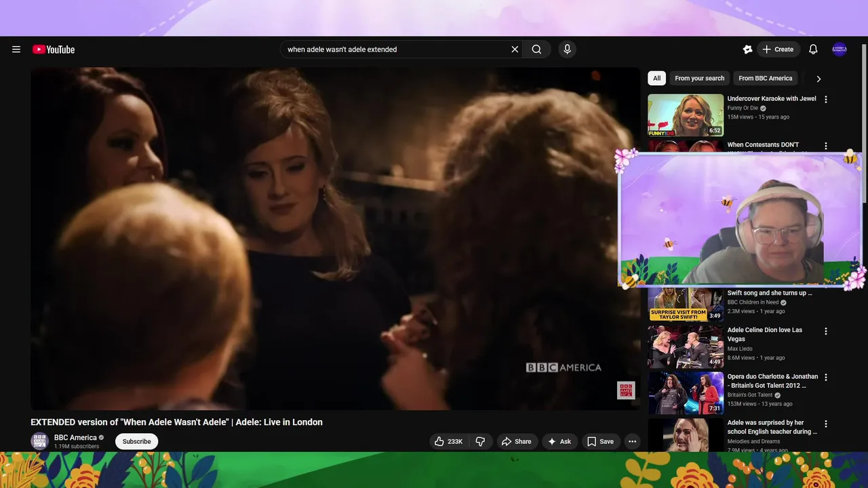Open the sparkle icon left of Create
868x488 pixels.
click(x=747, y=49)
